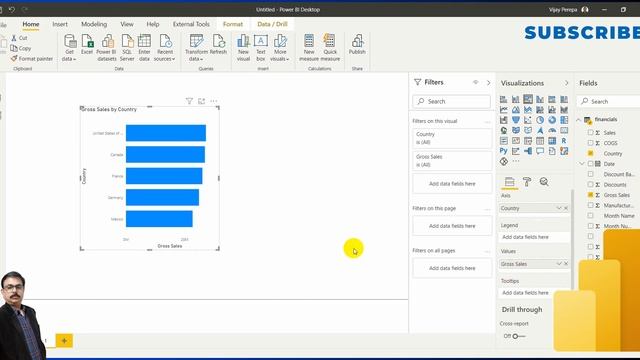Connect to SQL Server source
Screen dimensions: 640x360
[x=127, y=47]
